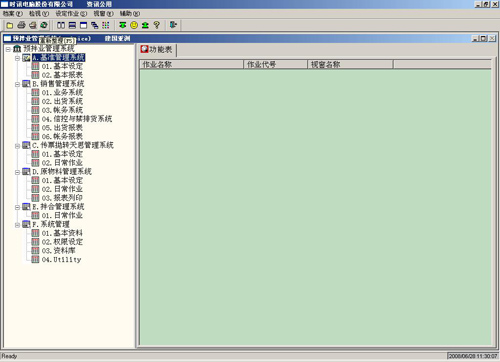
Task: Select 02. 权限设定 tree item
Action: 62,242
